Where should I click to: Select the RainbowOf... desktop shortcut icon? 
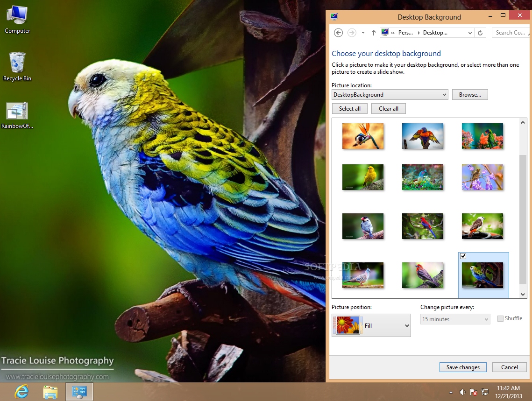click(17, 115)
